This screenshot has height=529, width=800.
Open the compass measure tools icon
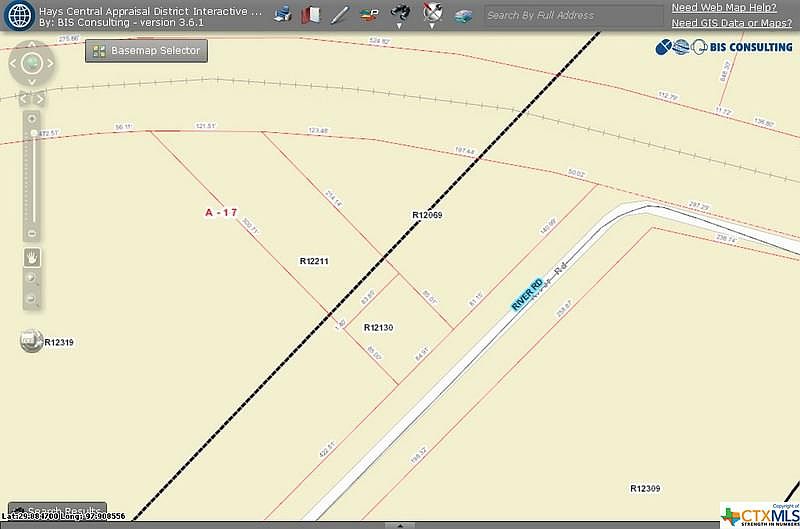click(432, 12)
